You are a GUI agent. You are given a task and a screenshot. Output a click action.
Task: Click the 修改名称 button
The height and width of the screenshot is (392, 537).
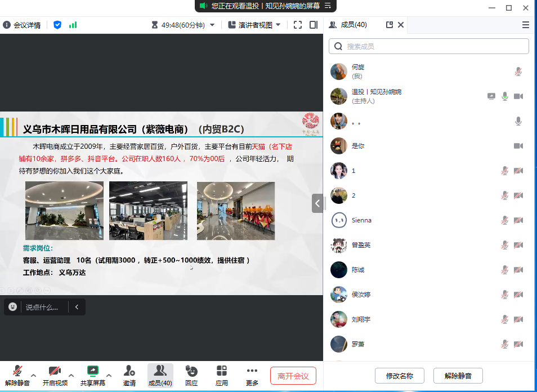click(399, 376)
